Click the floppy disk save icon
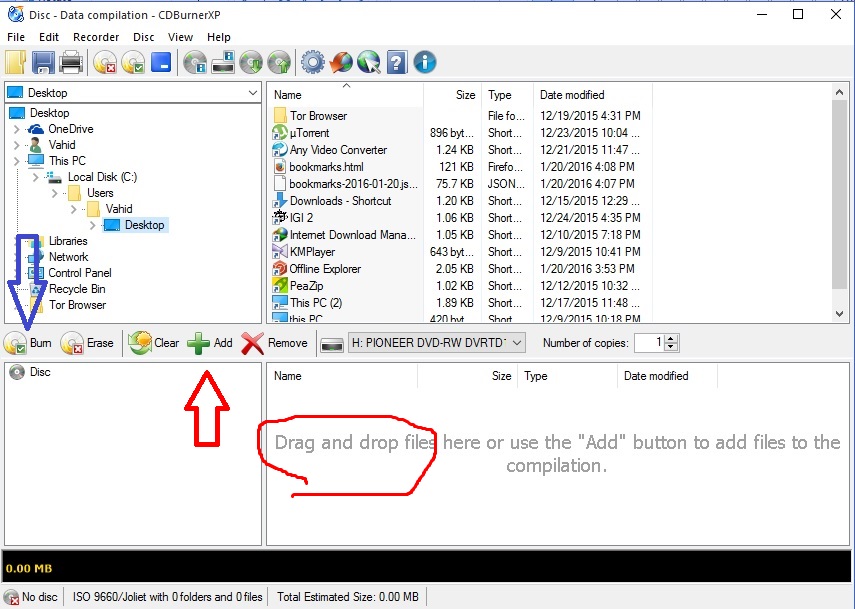 (x=43, y=62)
